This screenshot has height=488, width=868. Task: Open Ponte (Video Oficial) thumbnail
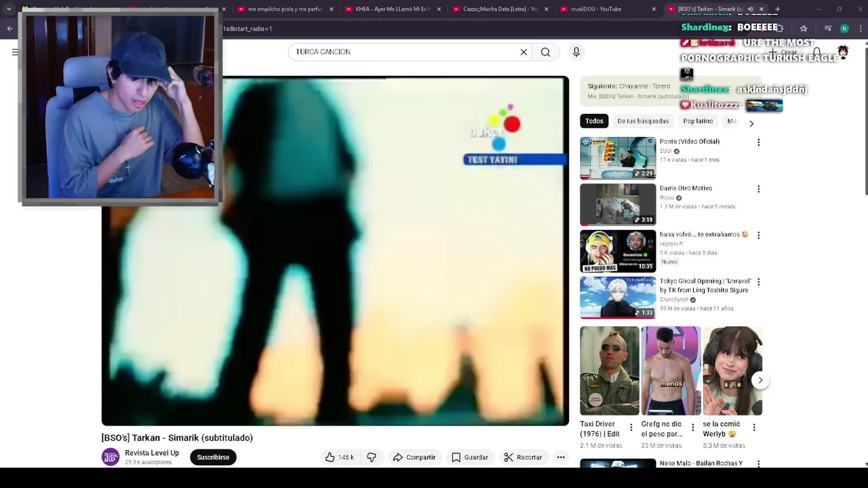(618, 158)
